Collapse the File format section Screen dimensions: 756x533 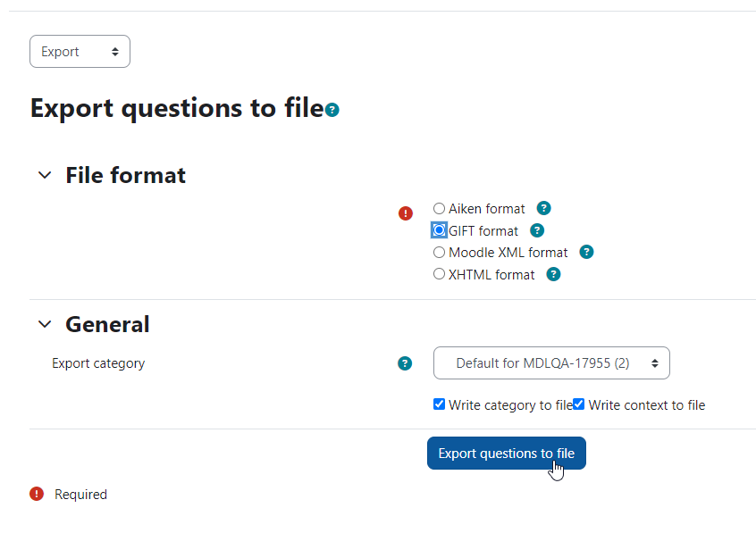click(x=45, y=175)
